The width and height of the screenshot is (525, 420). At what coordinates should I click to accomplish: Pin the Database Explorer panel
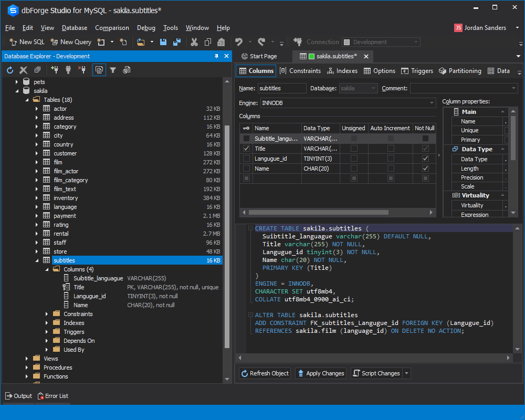click(217, 56)
